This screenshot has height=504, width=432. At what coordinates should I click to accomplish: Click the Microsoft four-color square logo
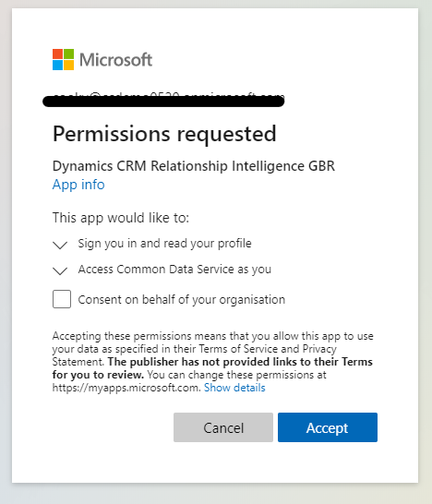point(63,59)
